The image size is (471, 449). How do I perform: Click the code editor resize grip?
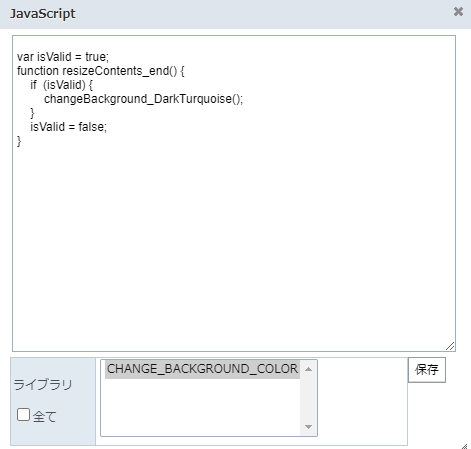[x=450, y=346]
